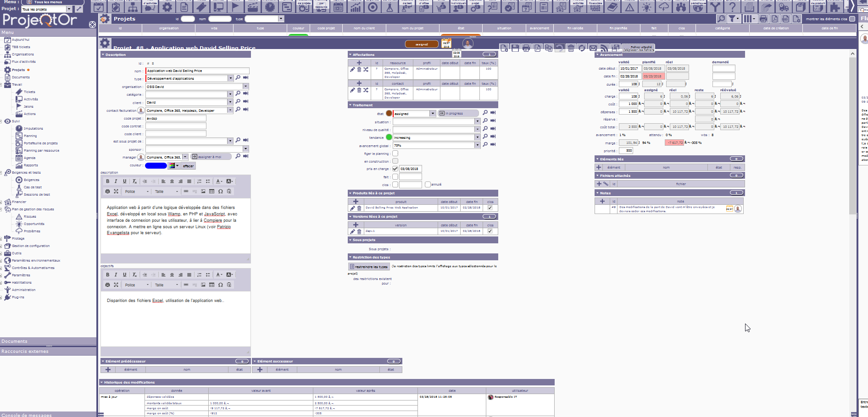Open Planning in the left menu
Screen dimensions: 868x417
pos(30,136)
